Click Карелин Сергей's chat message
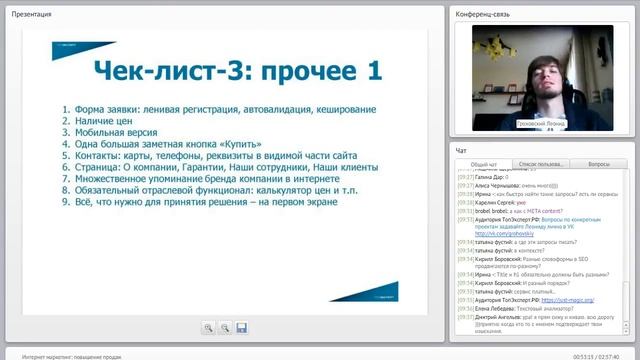The width and height of the screenshot is (640, 360). pyautogui.click(x=491, y=202)
